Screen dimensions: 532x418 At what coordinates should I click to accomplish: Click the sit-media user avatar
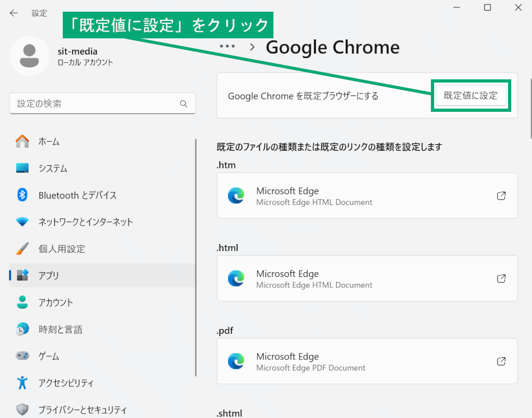[29, 56]
